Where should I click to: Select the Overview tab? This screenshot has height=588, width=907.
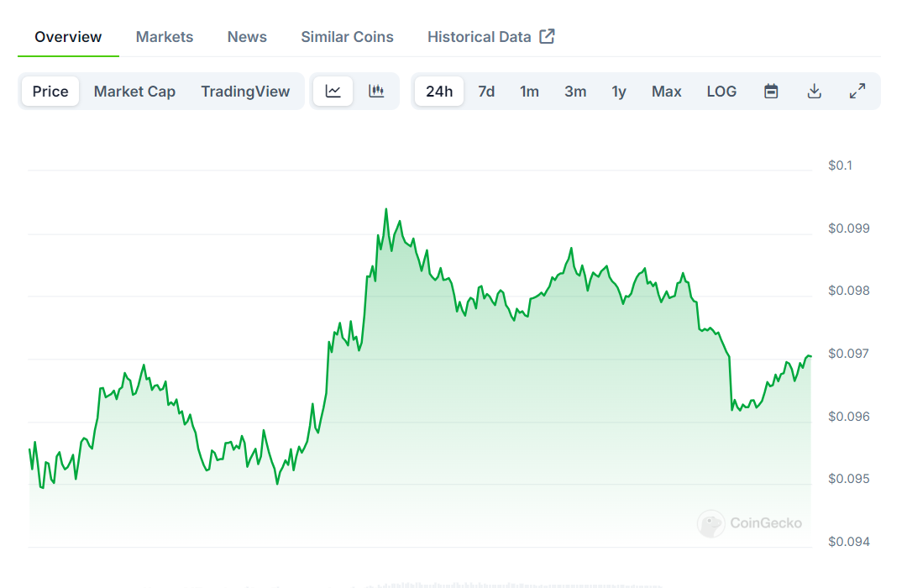click(68, 37)
